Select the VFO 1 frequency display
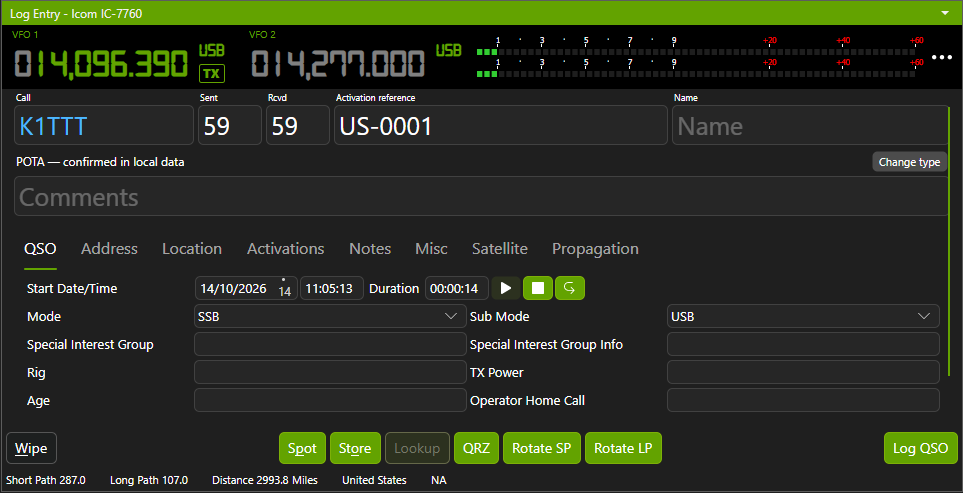This screenshot has width=963, height=493. (101, 63)
